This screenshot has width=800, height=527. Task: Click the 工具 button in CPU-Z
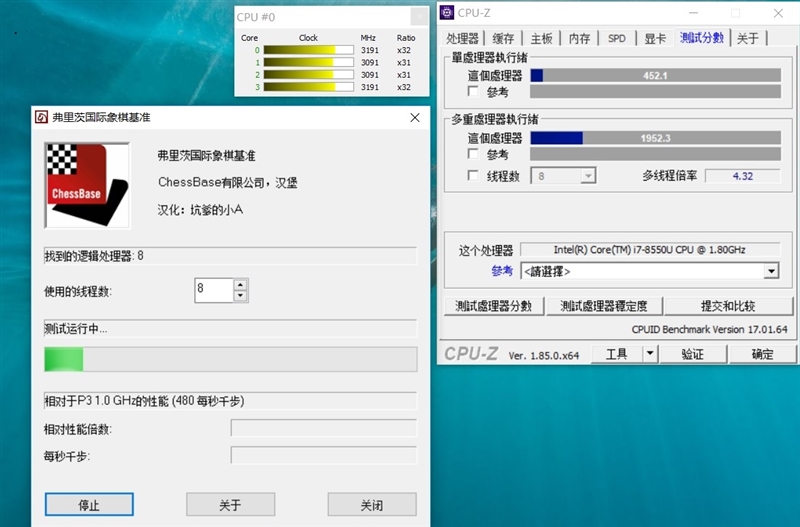click(x=617, y=354)
